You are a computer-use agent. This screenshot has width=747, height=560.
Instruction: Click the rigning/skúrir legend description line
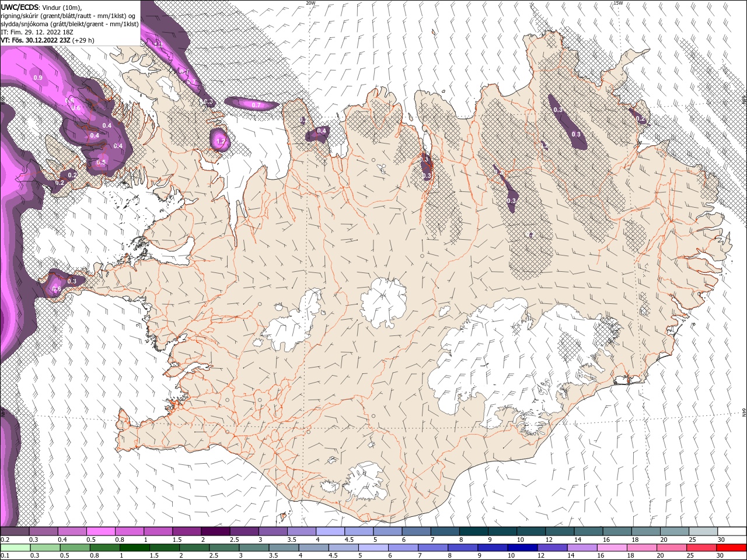coord(68,16)
